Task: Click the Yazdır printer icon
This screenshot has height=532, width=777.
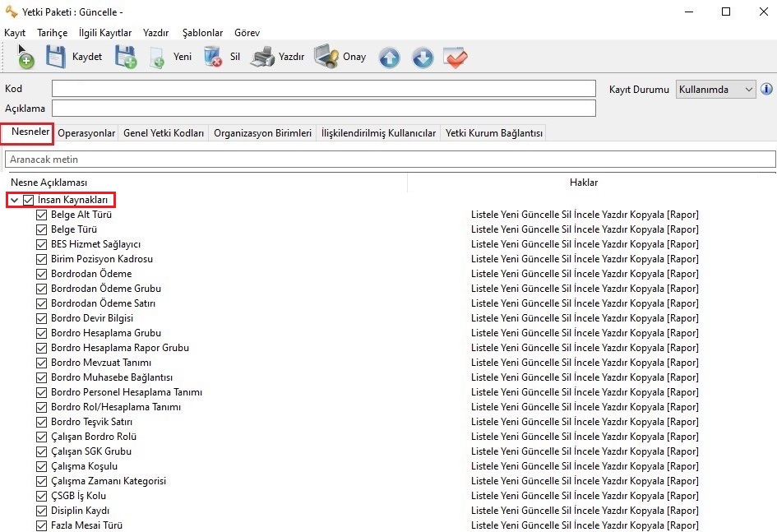Action: (x=262, y=57)
